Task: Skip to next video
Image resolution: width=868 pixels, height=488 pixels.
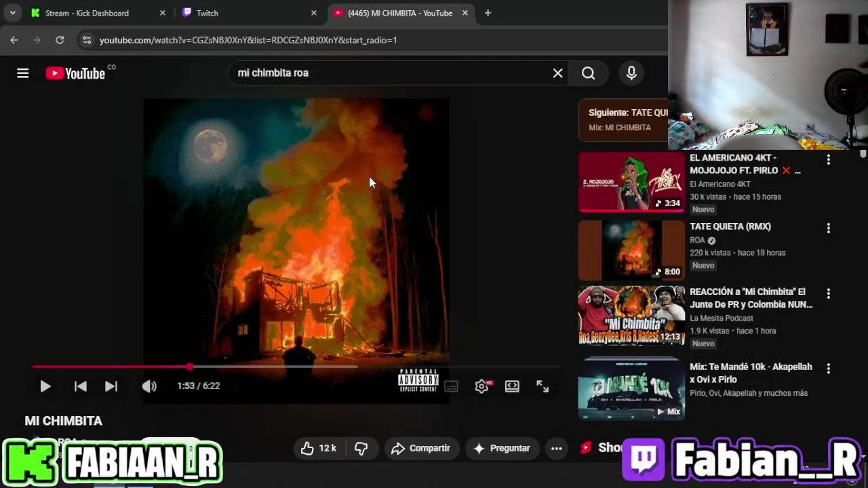Action: [111, 386]
